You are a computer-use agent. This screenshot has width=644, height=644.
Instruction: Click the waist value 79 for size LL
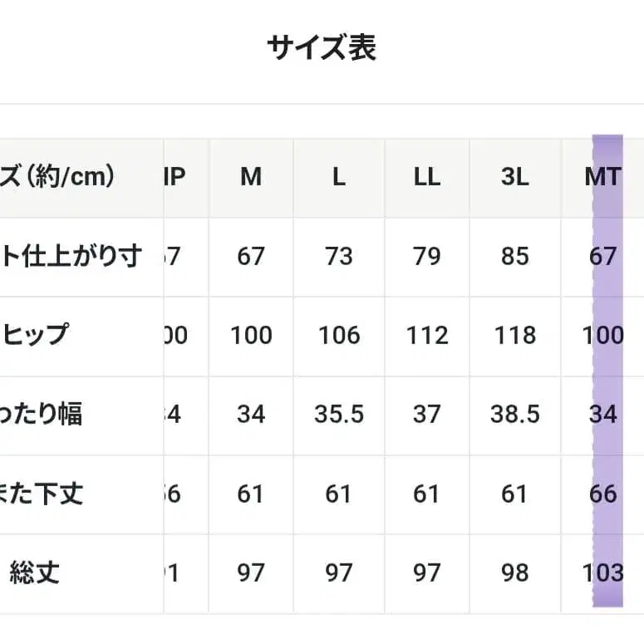tap(426, 256)
